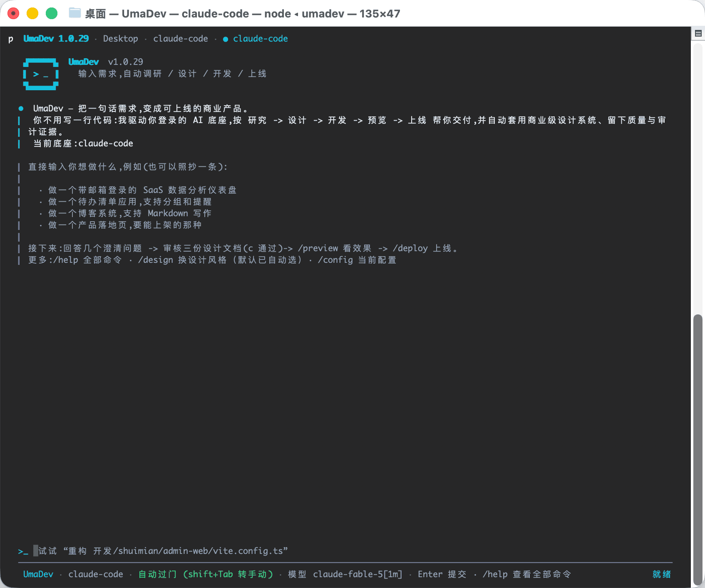The image size is (705, 588).
Task: Click "/deploy 上线" command text
Action: pyautogui.click(x=422, y=248)
